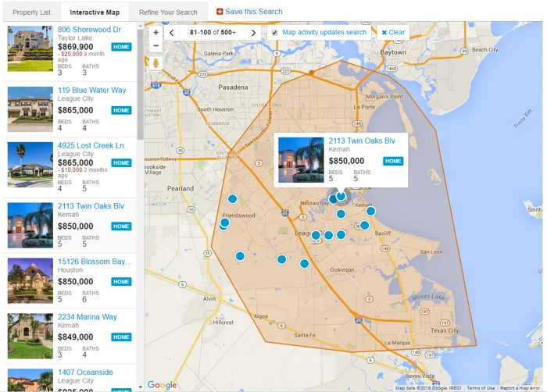Viewport: 547px width, 392px height.
Task: Go to previous results with the left arrow
Action: pyautogui.click(x=172, y=33)
